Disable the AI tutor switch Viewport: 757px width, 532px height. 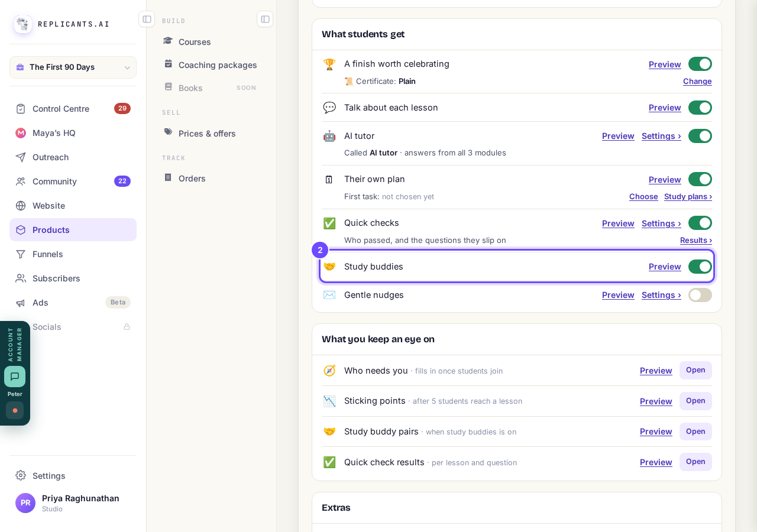700,136
